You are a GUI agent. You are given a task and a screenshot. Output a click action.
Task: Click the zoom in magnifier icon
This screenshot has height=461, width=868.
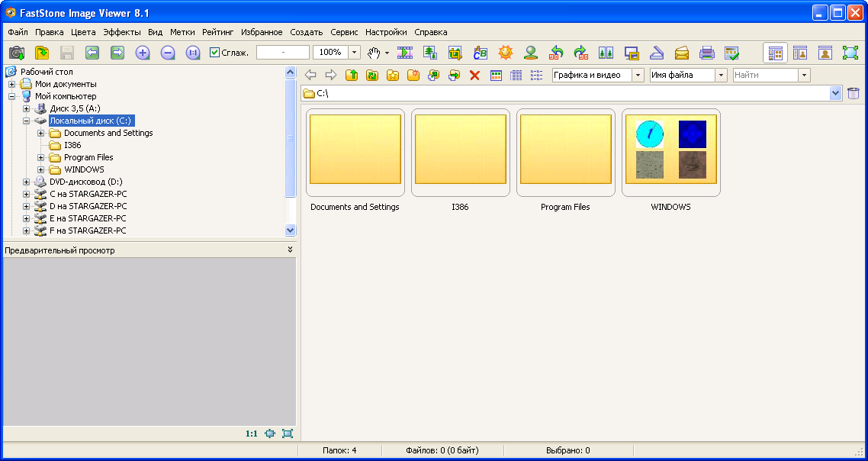point(143,53)
